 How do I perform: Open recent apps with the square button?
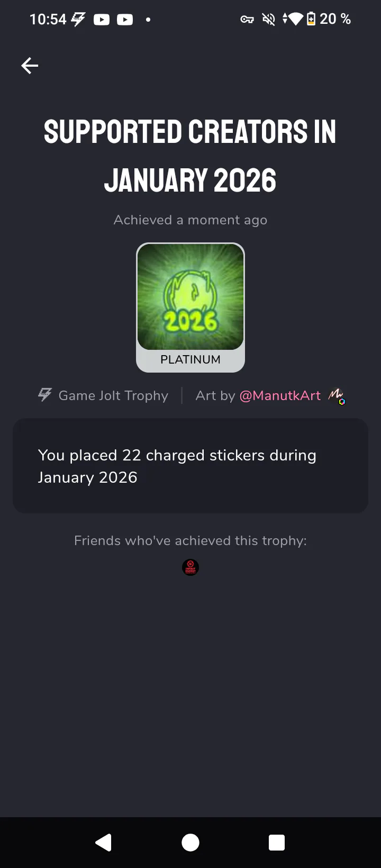[x=276, y=842]
